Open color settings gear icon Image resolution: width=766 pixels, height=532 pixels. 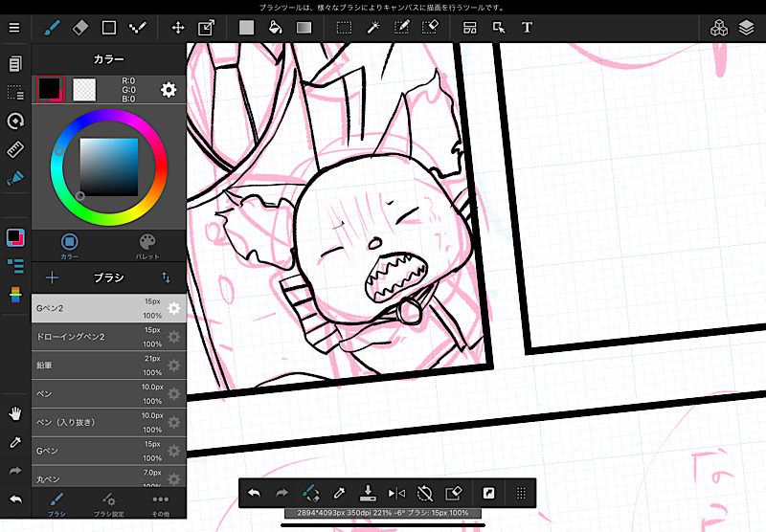point(169,90)
